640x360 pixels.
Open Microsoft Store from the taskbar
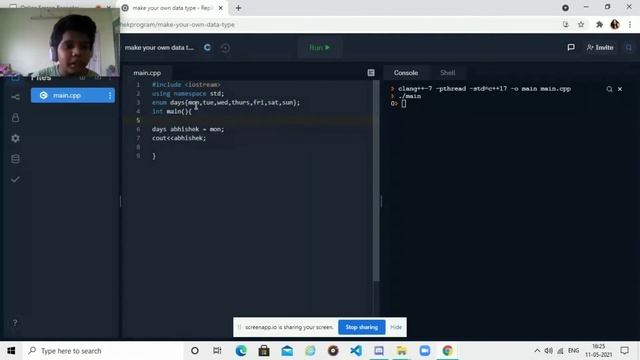tap(264, 351)
